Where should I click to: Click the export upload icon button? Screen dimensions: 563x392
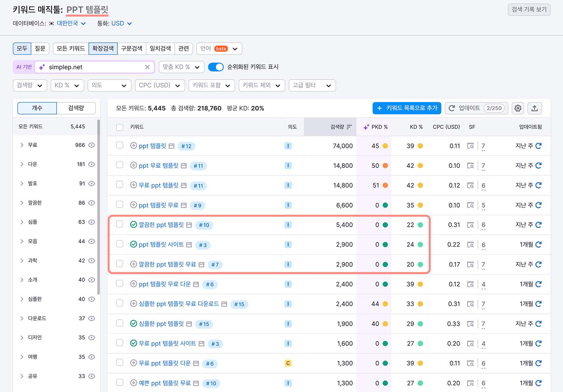[x=534, y=108]
